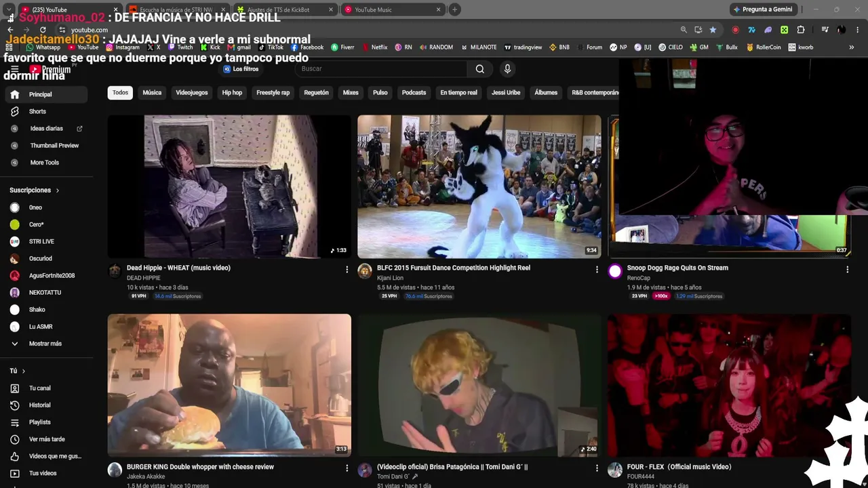This screenshot has width=868, height=488.
Task: Play the Burger King whopper review thumbnail
Action: point(229,385)
